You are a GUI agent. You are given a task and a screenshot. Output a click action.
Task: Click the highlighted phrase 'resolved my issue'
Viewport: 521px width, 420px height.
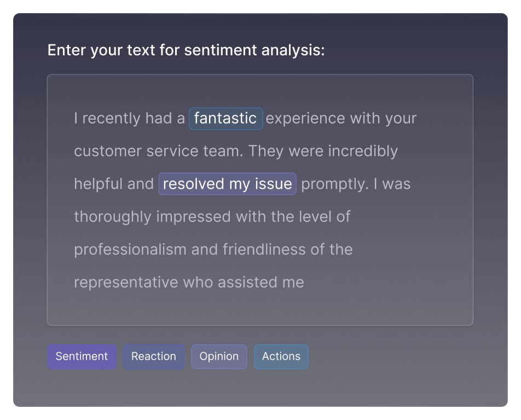(x=227, y=184)
